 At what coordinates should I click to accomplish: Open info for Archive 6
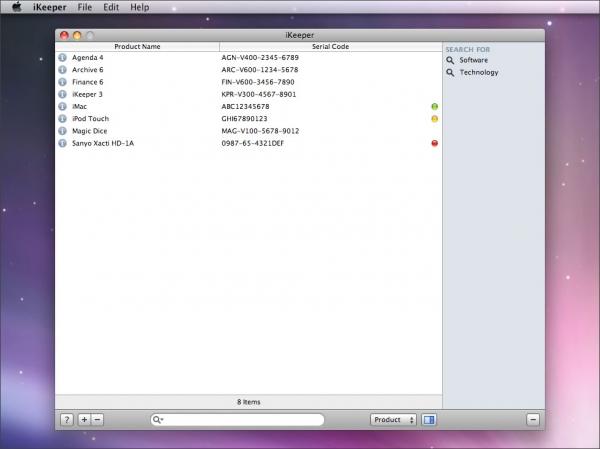click(x=62, y=70)
